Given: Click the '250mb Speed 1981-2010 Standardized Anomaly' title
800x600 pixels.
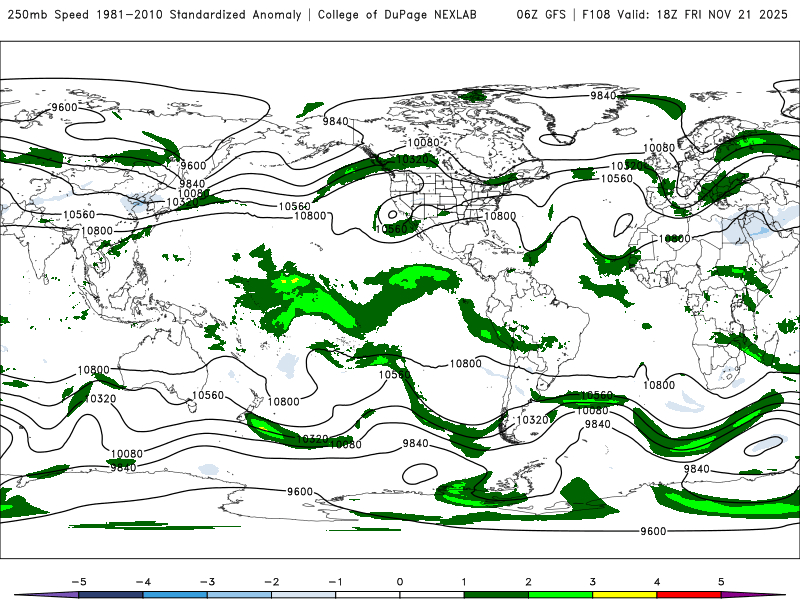Looking at the screenshot, I should (x=155, y=14).
